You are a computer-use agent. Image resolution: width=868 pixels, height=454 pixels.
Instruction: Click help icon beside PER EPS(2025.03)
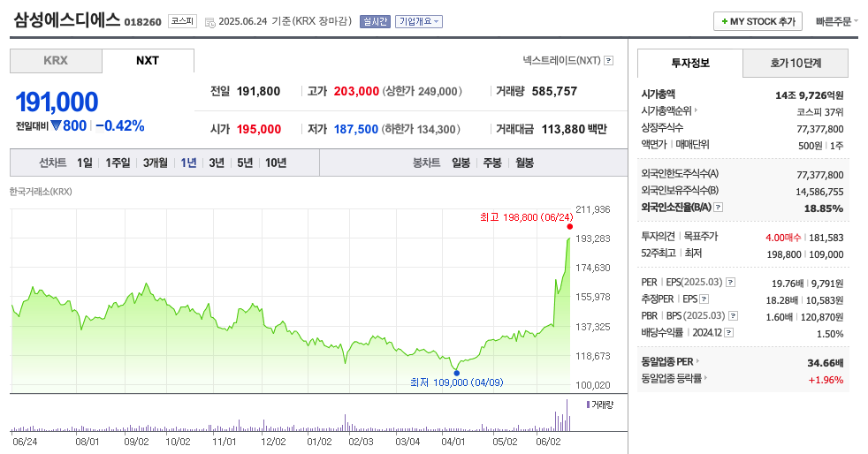(730, 283)
